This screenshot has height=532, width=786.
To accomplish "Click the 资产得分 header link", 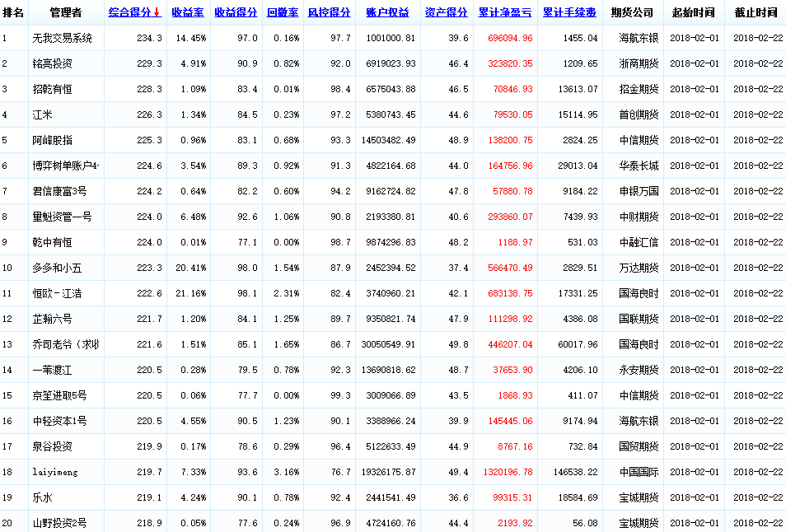I will point(446,13).
